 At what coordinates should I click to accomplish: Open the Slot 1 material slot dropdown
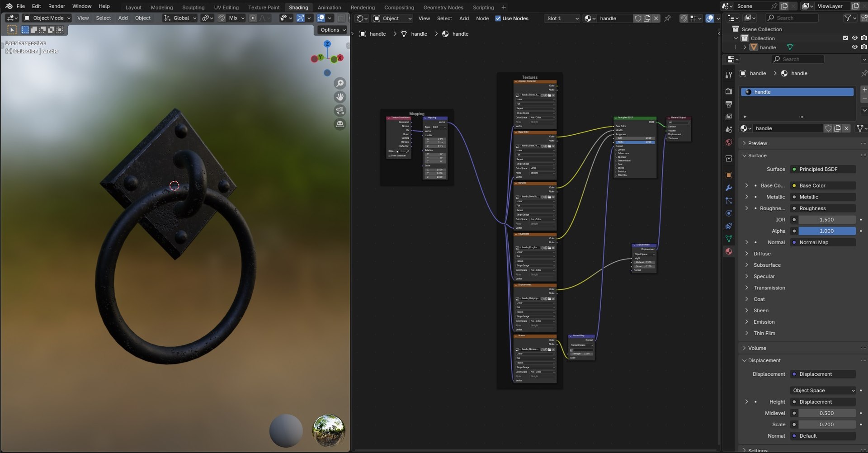point(562,19)
